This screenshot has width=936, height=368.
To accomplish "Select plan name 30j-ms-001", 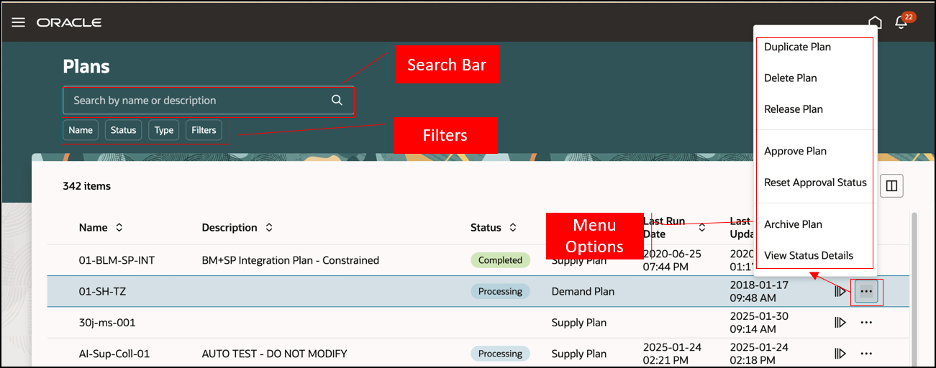I will 107,323.
